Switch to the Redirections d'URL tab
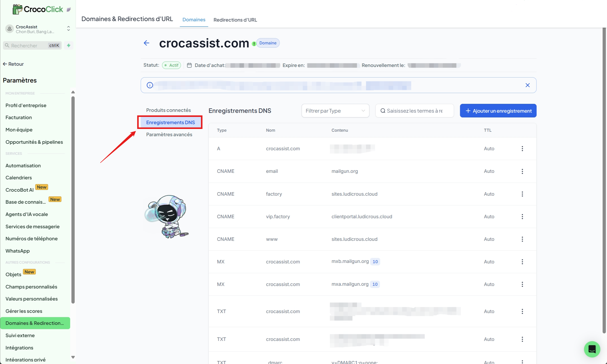The image size is (607, 364). [235, 20]
